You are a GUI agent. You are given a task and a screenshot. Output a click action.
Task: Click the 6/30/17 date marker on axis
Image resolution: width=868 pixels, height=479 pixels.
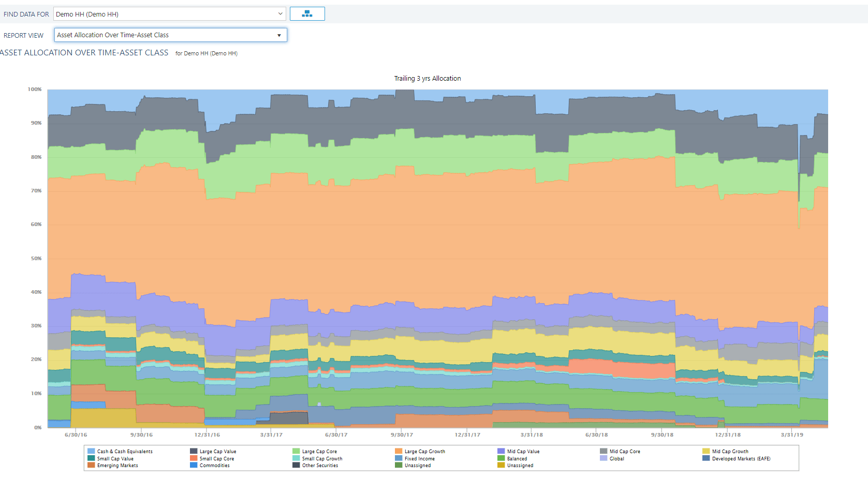coord(336,435)
